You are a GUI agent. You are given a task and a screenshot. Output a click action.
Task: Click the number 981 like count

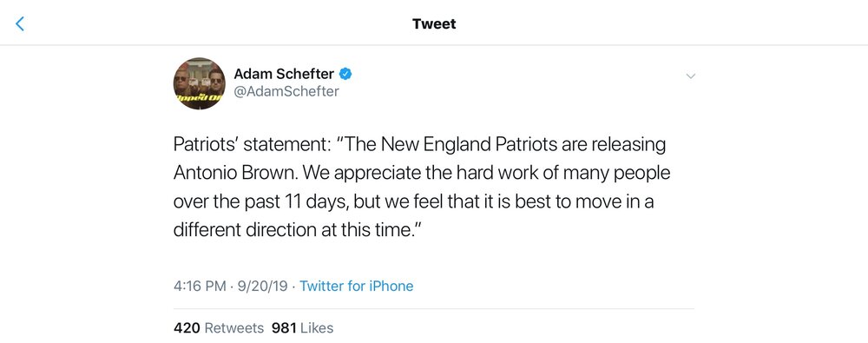tap(284, 328)
